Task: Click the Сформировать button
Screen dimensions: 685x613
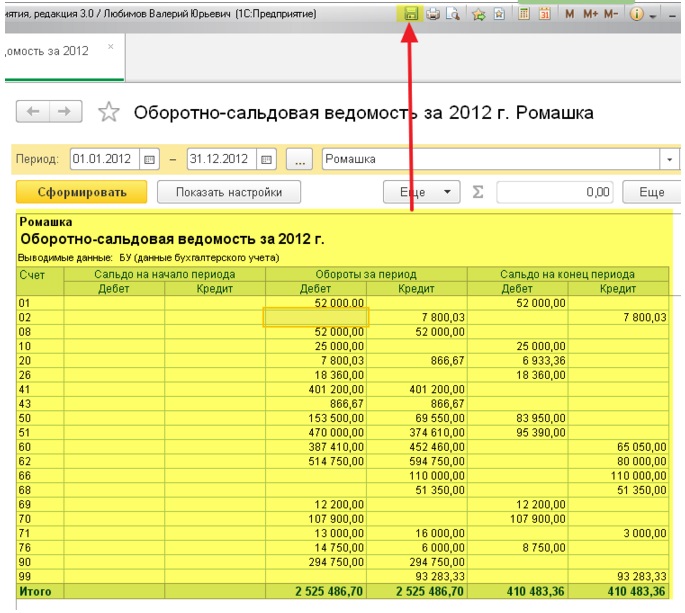Action: (x=81, y=192)
